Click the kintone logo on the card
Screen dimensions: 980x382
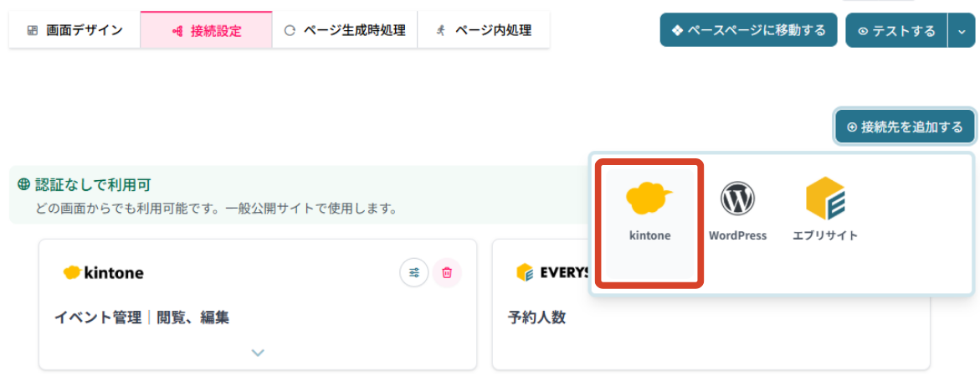(x=104, y=273)
